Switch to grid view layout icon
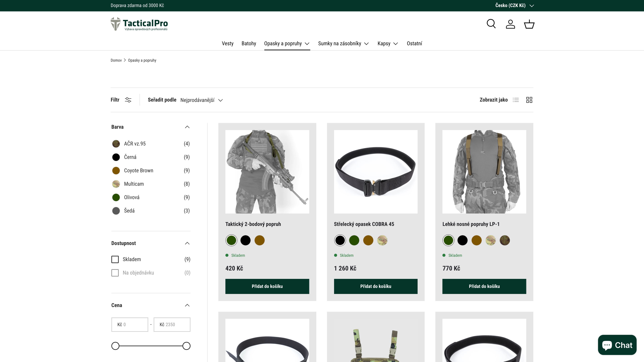Screen dimensions: 644x362 pos(529,100)
